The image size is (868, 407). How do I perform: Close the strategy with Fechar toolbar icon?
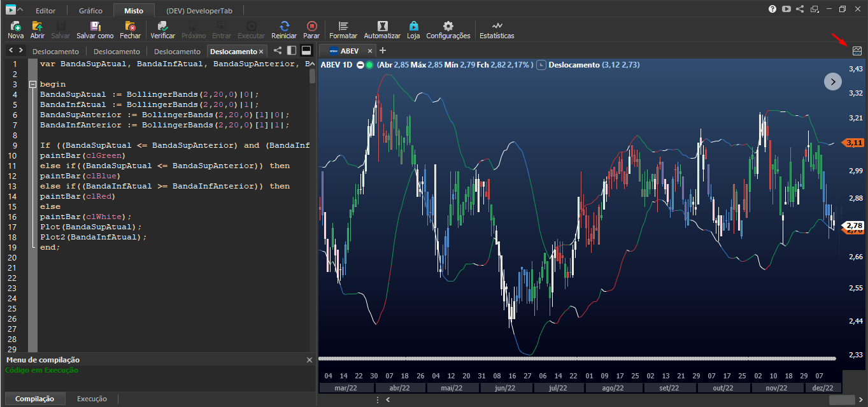click(130, 27)
